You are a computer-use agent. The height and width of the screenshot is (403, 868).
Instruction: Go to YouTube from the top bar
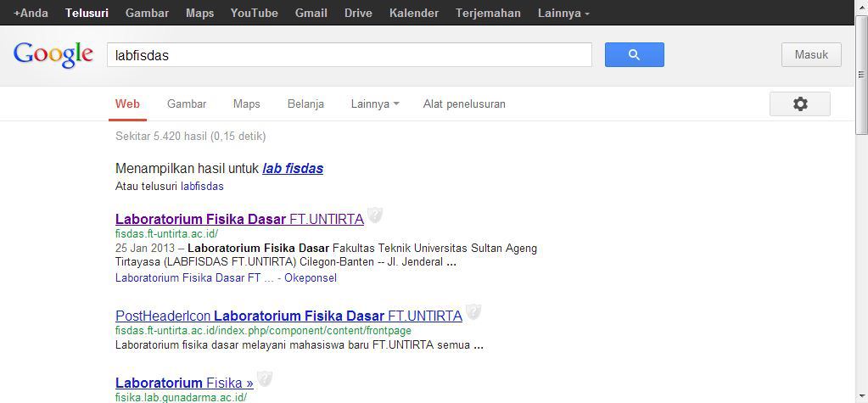(x=254, y=14)
